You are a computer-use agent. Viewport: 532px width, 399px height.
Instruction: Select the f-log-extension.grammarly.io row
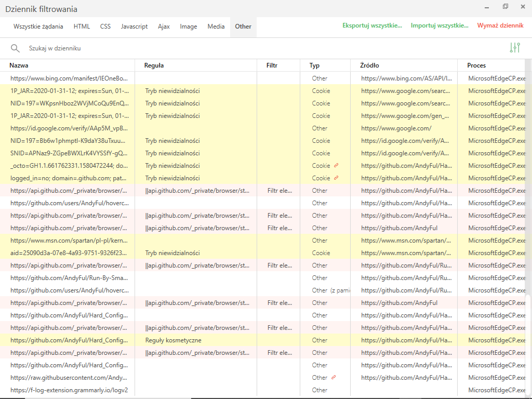click(x=69, y=390)
